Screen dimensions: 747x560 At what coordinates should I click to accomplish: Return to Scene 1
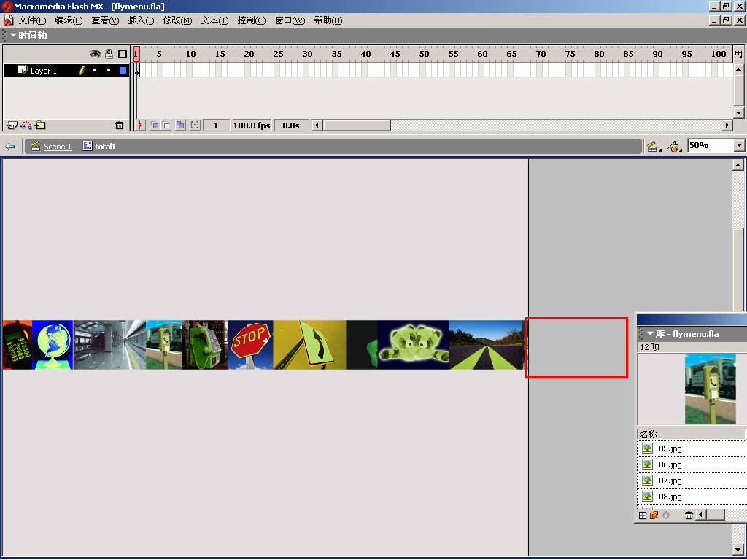coord(58,147)
